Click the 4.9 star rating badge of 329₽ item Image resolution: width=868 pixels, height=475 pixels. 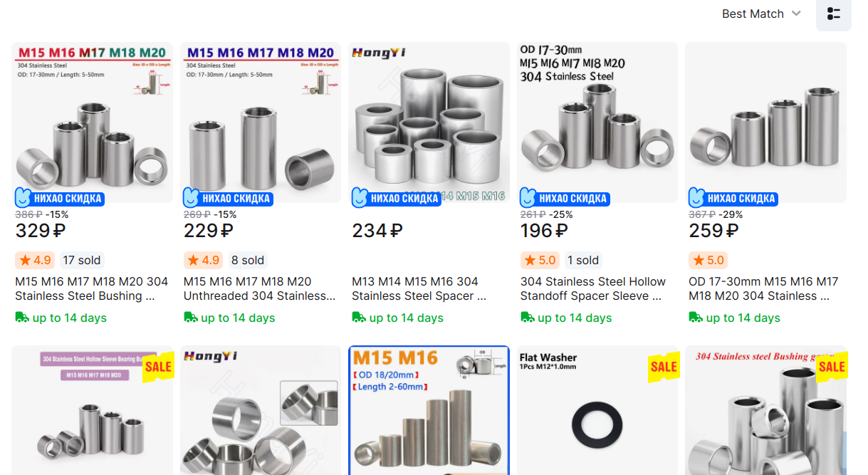pos(35,260)
